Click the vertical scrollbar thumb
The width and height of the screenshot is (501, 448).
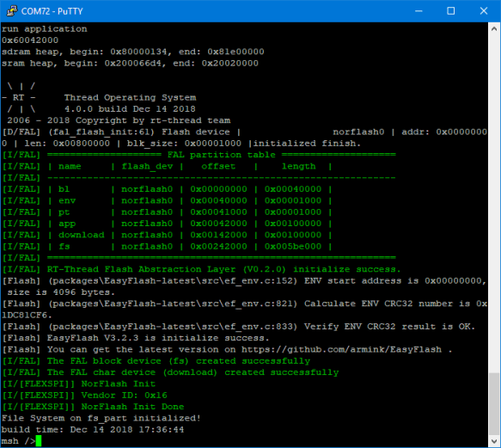pos(494,404)
